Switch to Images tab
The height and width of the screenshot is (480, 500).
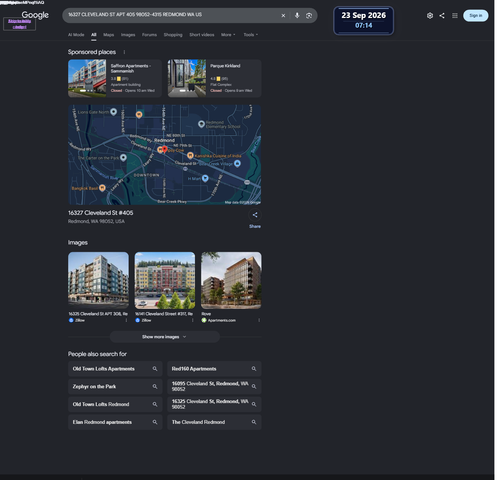click(x=128, y=35)
